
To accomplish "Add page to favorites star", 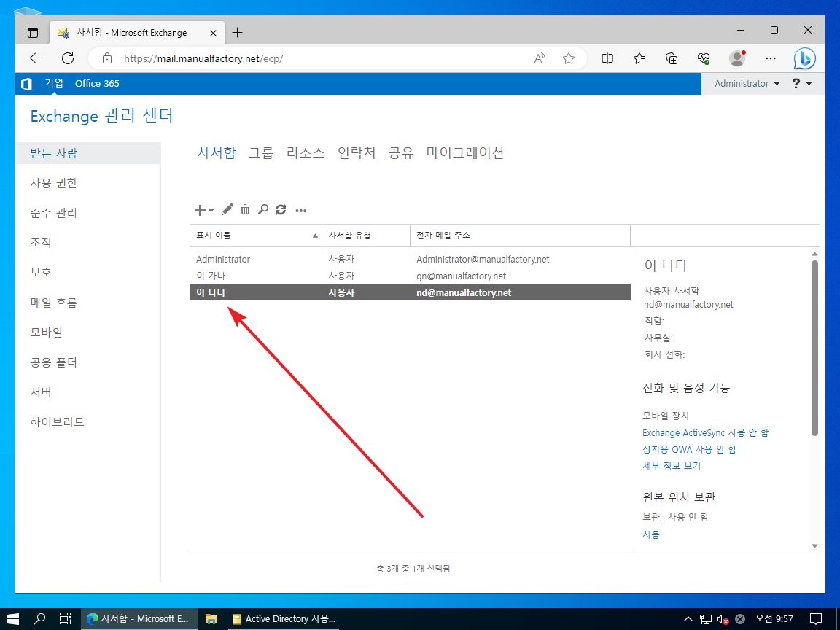I will coord(569,58).
